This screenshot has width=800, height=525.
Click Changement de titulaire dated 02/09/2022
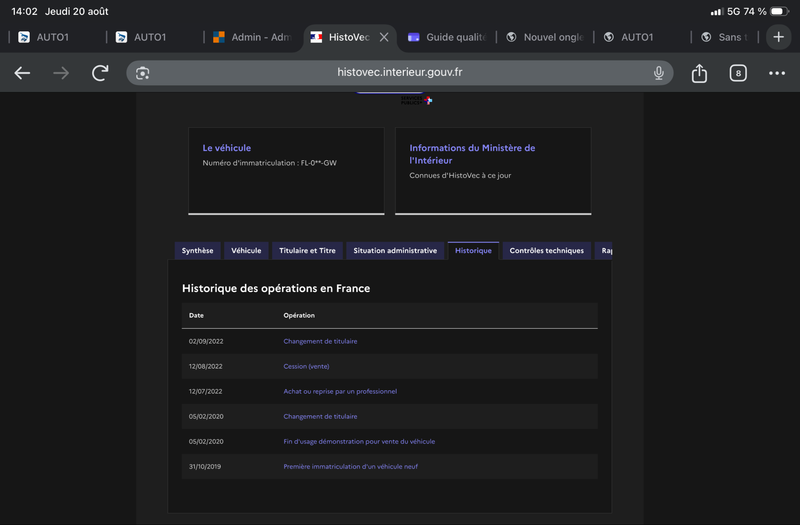[x=320, y=341]
